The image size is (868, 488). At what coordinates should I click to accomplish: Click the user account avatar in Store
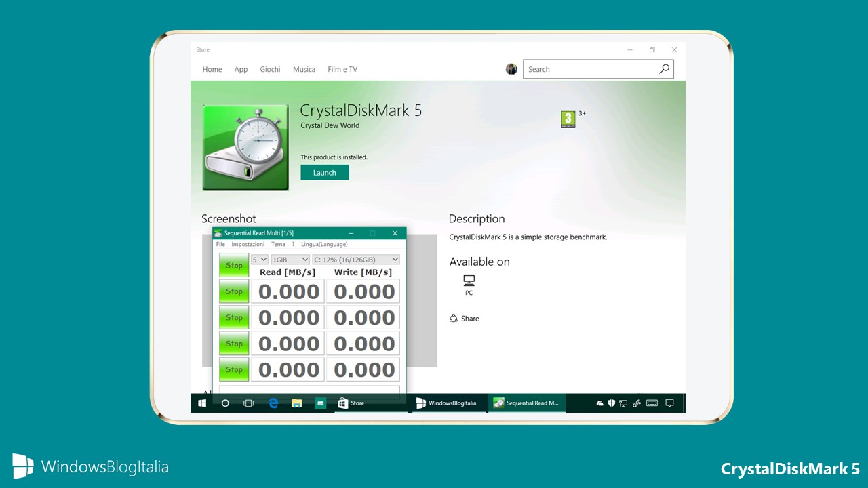(x=511, y=69)
